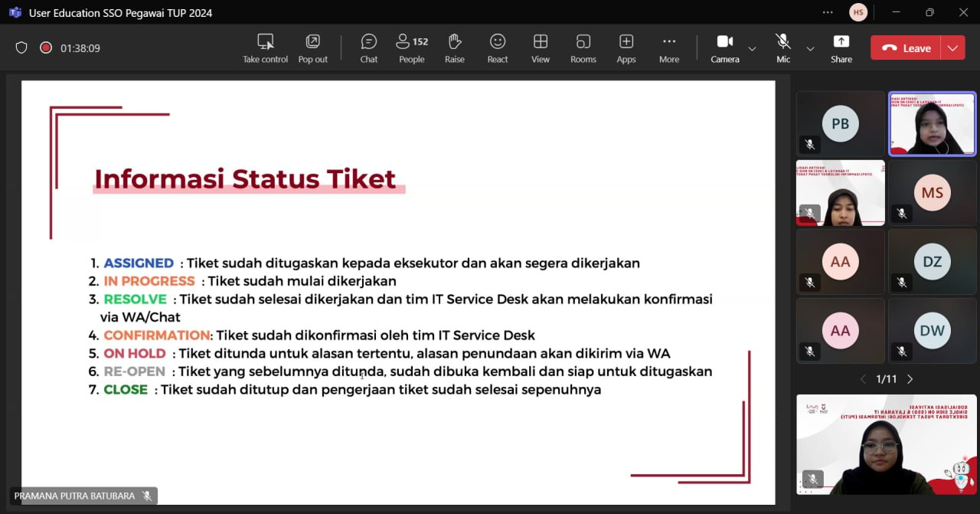The height and width of the screenshot is (514, 980).
Task: Pop out the shared content window
Action: coord(312,47)
